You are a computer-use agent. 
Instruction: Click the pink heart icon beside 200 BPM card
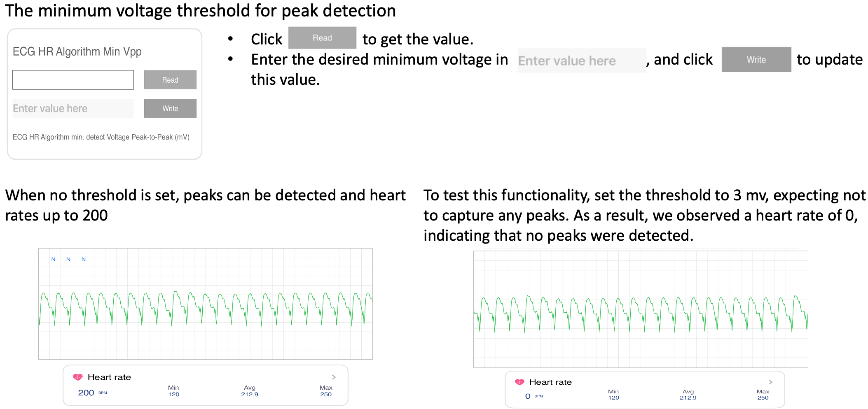click(78, 377)
